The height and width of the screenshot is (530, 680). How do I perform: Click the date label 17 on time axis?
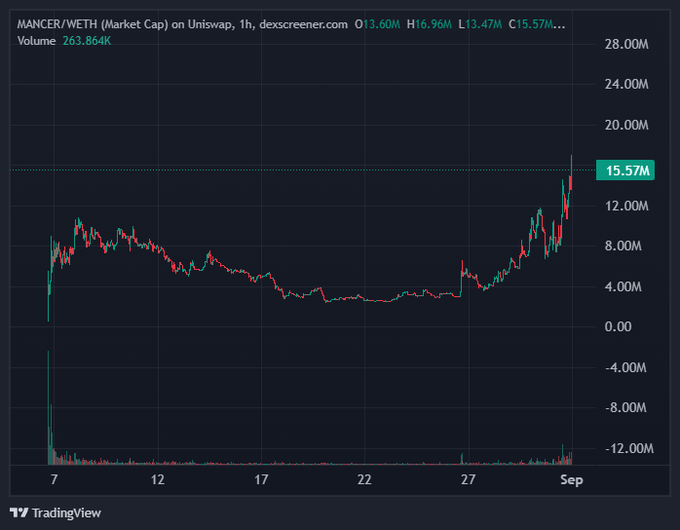(x=261, y=480)
